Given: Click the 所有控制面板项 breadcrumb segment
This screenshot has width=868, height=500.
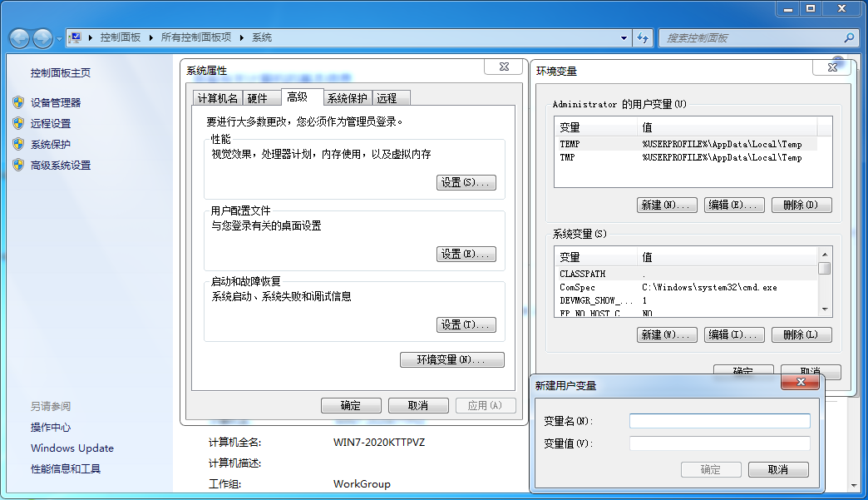Looking at the screenshot, I should 196,37.
